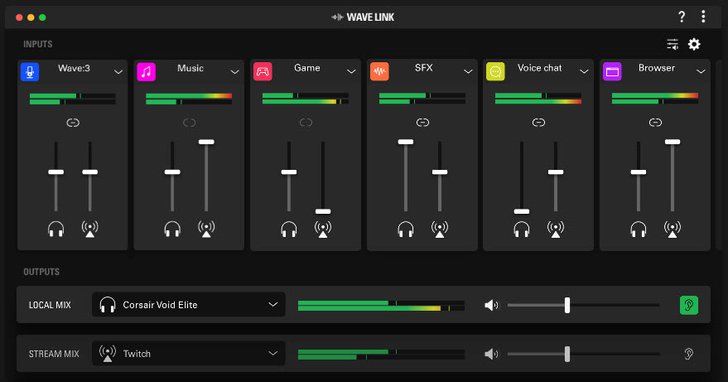Open the mixer filter settings icon
This screenshot has width=728, height=382.
pos(672,44)
